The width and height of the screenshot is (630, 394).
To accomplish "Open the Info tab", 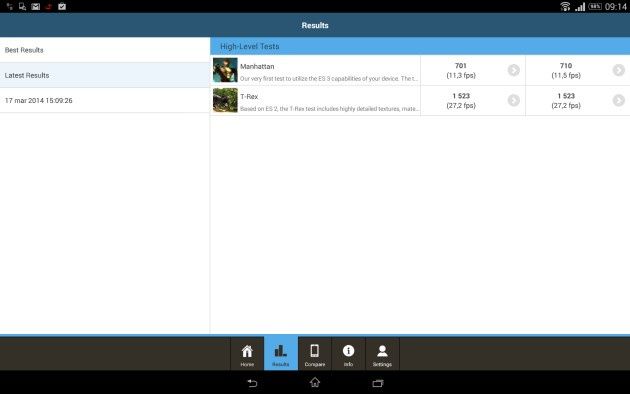I will (x=348, y=354).
